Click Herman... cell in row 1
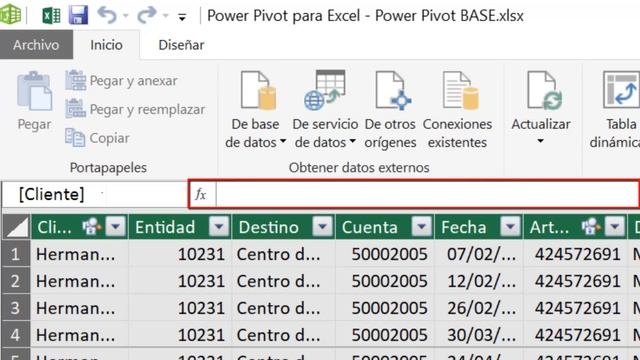The width and height of the screenshot is (640, 360). point(80,254)
